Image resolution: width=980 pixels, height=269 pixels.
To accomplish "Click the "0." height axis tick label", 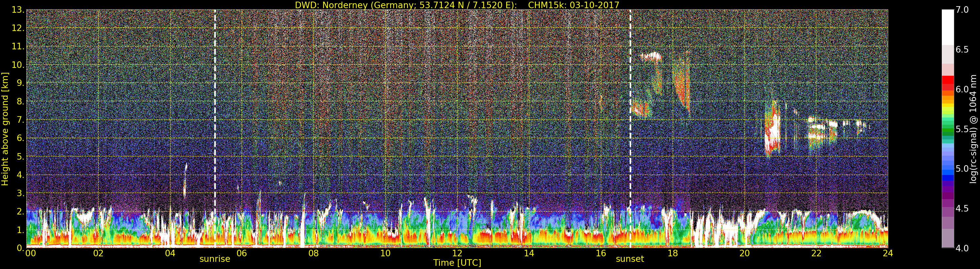I will coord(20,248).
